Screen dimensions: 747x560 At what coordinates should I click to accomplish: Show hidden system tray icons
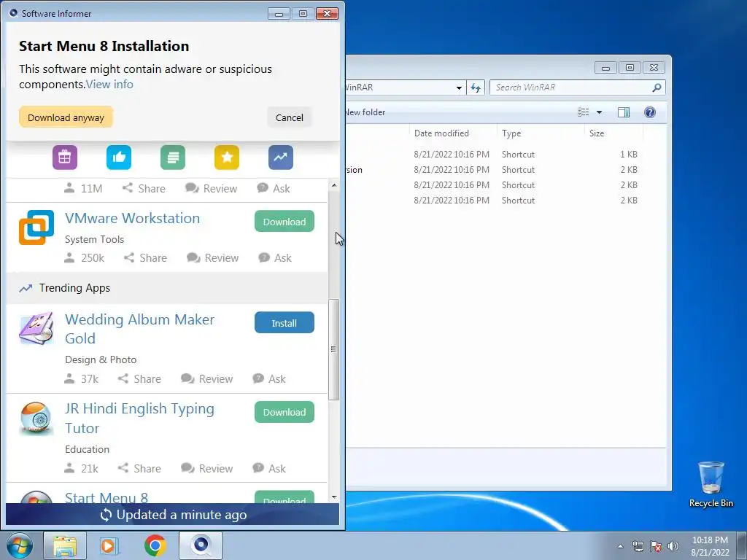(x=620, y=546)
